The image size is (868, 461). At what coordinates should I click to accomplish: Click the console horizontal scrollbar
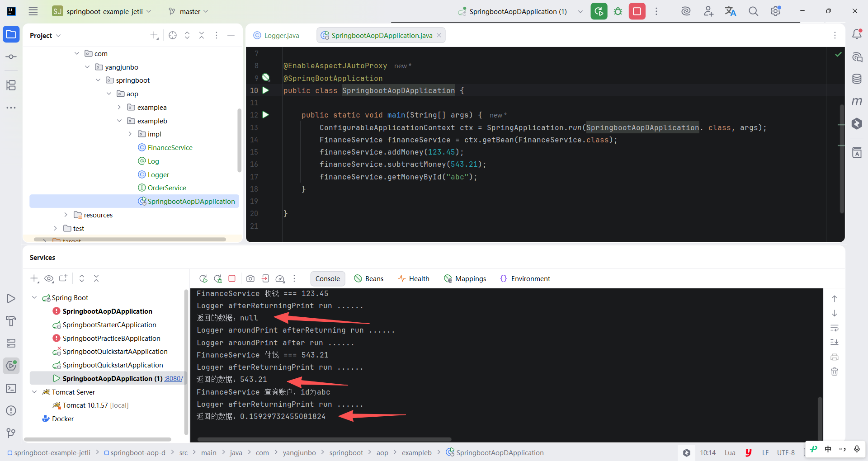pos(324,439)
